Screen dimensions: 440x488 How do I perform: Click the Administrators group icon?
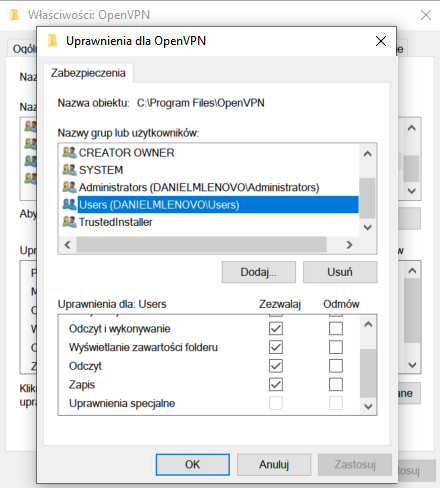(70, 187)
